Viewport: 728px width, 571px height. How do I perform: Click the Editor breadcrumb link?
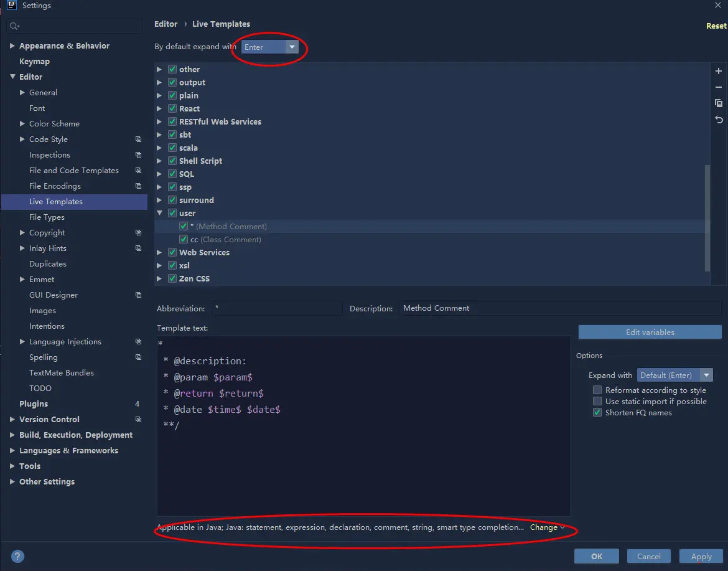(166, 24)
